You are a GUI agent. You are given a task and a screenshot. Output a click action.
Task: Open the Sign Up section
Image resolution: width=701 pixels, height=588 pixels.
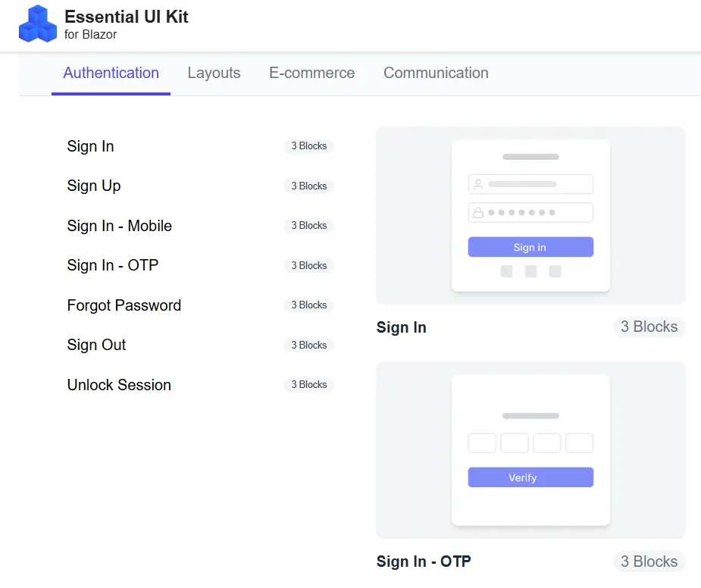point(93,186)
